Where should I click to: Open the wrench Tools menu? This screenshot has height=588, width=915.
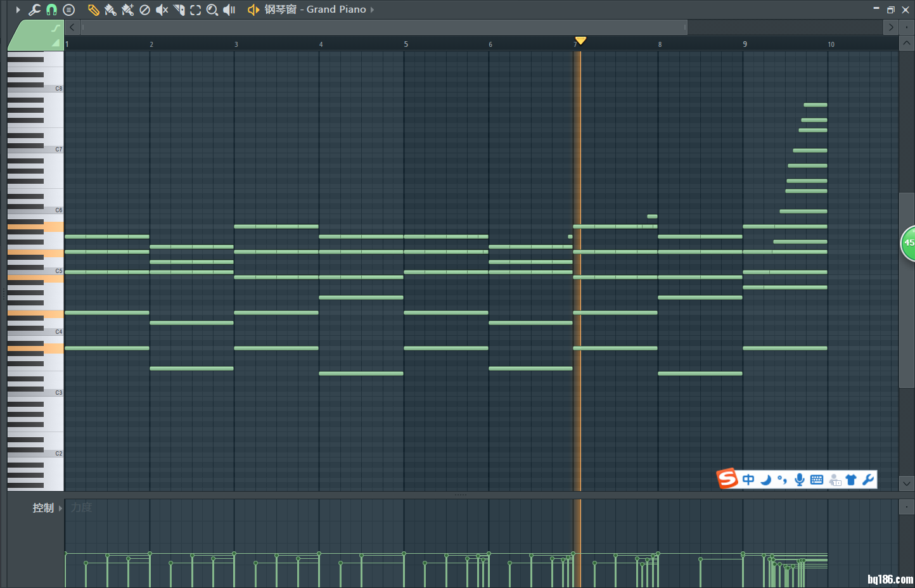click(34, 10)
